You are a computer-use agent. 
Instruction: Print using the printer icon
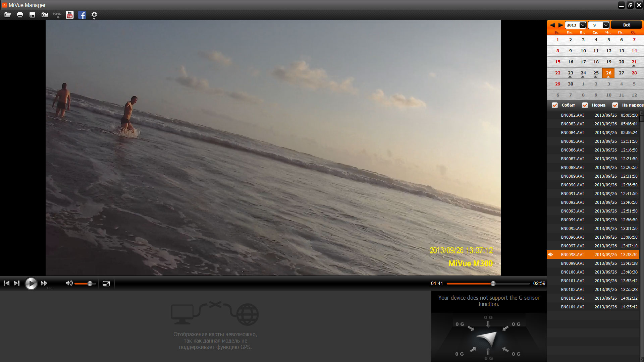click(20, 15)
